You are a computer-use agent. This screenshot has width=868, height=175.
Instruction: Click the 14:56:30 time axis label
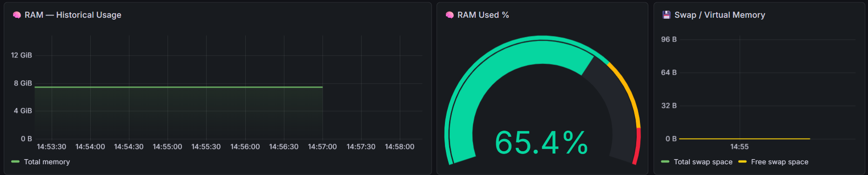[x=284, y=147]
